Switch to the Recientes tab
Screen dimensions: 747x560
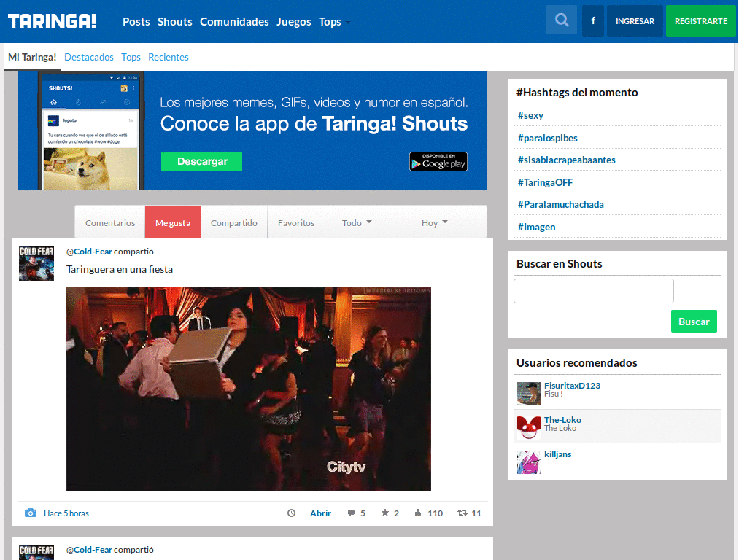(169, 57)
